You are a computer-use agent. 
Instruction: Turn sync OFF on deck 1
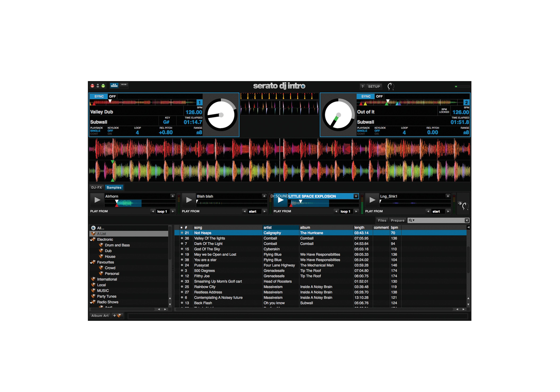[x=112, y=96]
